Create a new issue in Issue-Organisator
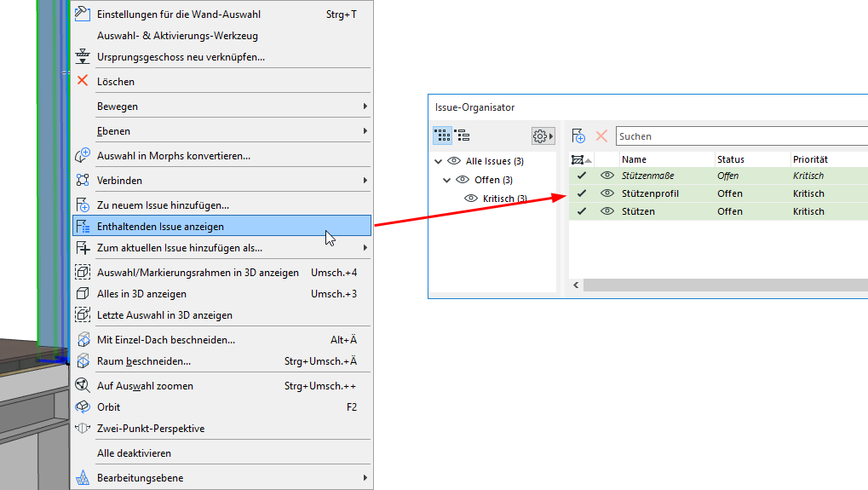The image size is (868, 490). [578, 135]
